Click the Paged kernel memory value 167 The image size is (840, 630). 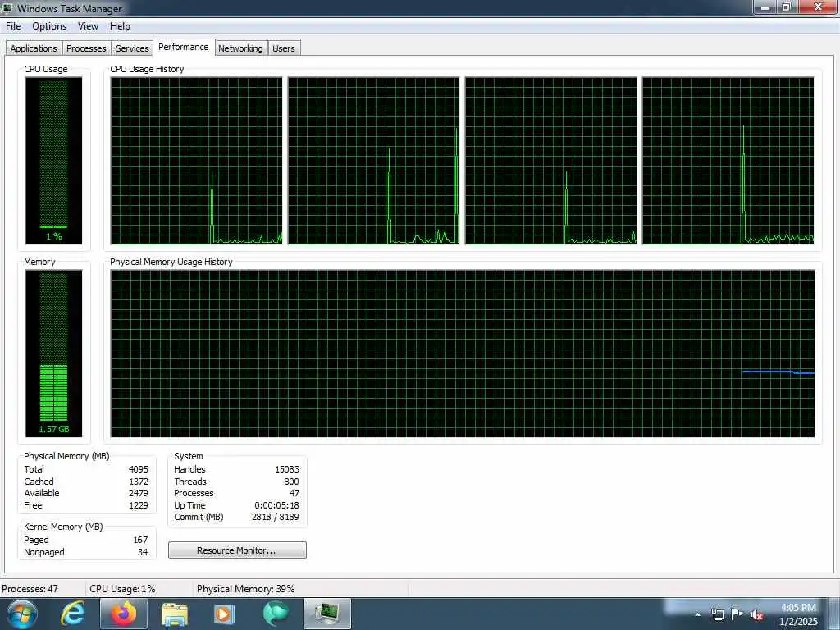[140, 540]
